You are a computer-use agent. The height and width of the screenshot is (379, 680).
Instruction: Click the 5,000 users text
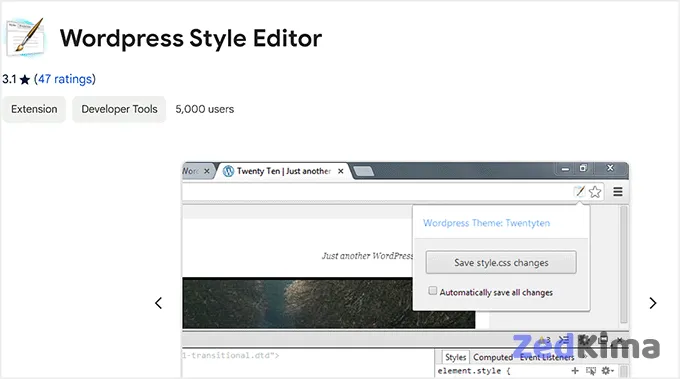(205, 109)
